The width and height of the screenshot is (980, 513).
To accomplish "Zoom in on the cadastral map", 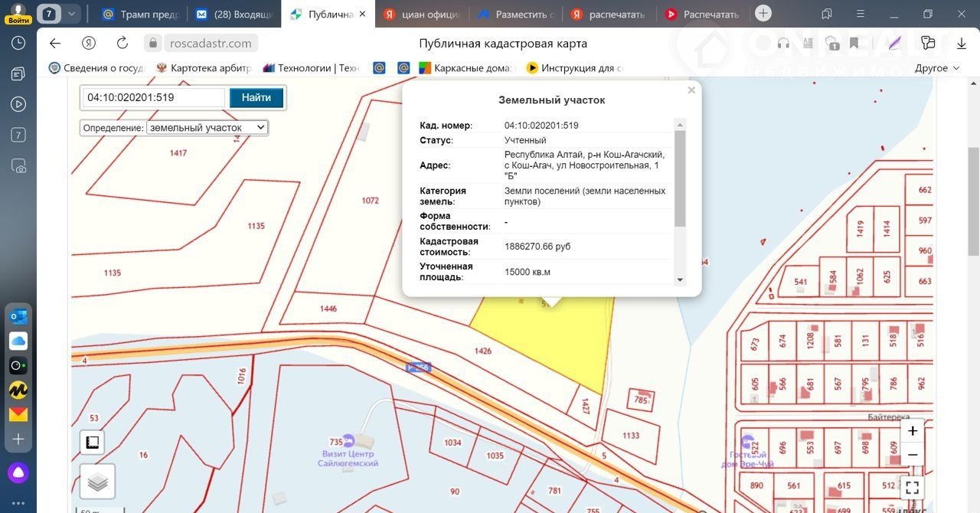I will point(912,431).
